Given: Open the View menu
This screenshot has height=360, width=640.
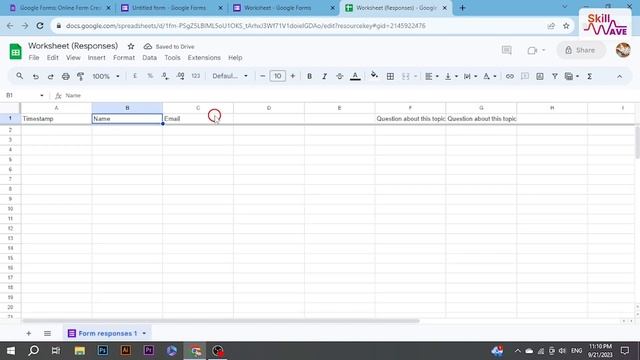Looking at the screenshot, I should tap(73, 58).
